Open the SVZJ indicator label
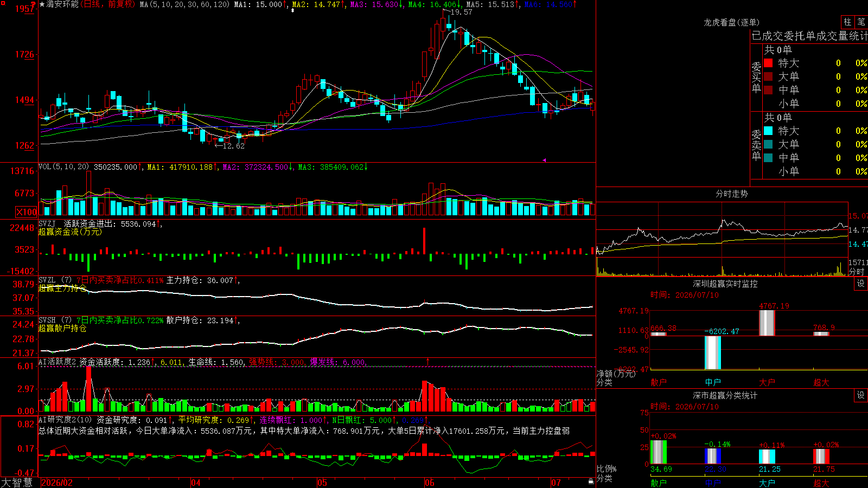The image size is (868, 488). [x=47, y=223]
